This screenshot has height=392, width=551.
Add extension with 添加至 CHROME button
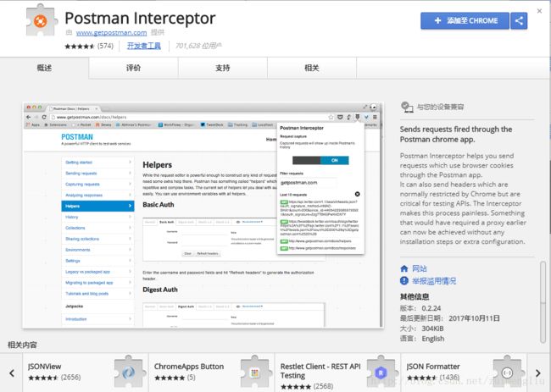tap(465, 20)
